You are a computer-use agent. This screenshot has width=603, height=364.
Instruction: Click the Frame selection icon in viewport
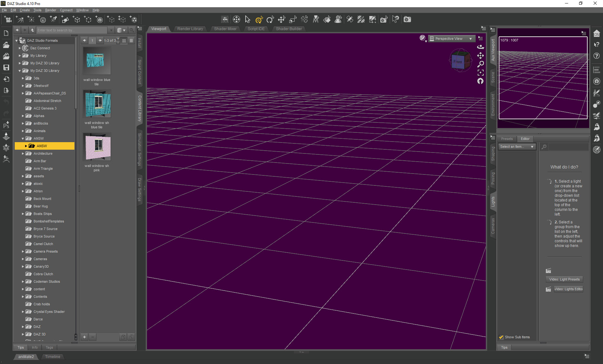coord(481,73)
